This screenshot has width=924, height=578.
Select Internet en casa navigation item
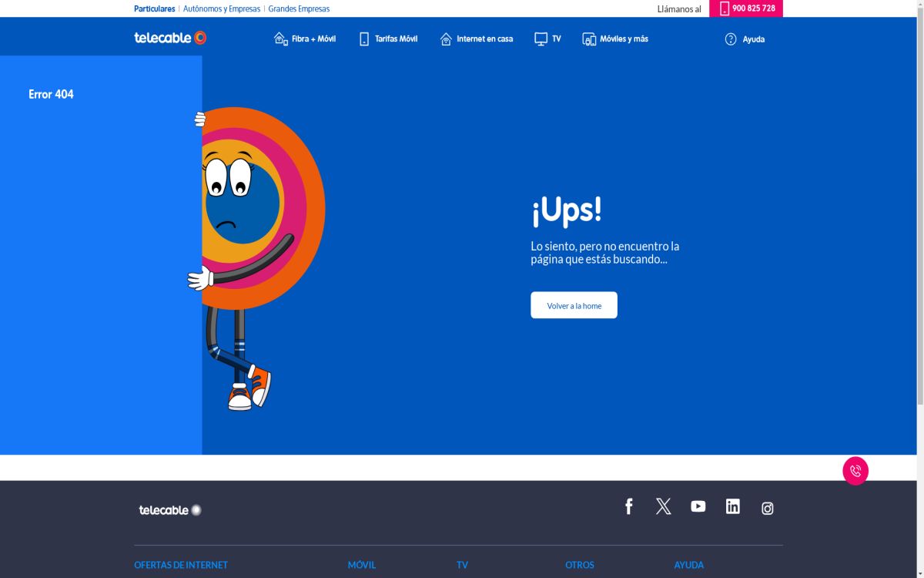coord(476,39)
